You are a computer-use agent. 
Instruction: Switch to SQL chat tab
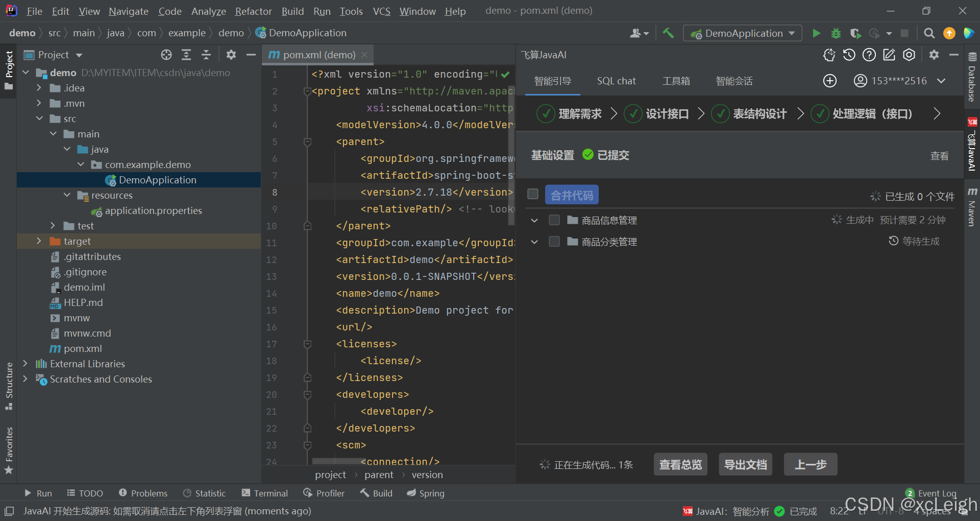(616, 81)
